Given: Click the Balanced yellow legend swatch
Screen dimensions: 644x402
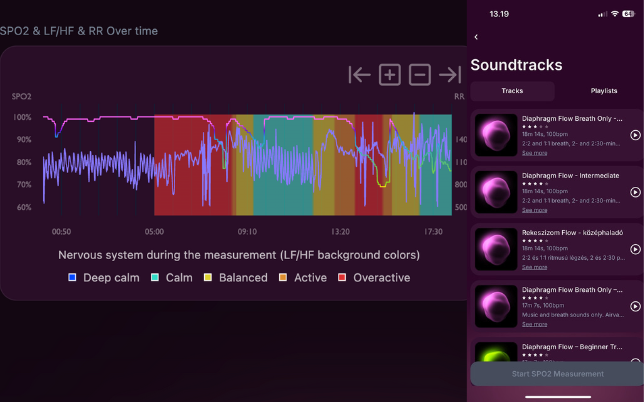Looking at the screenshot, I should coord(208,277).
